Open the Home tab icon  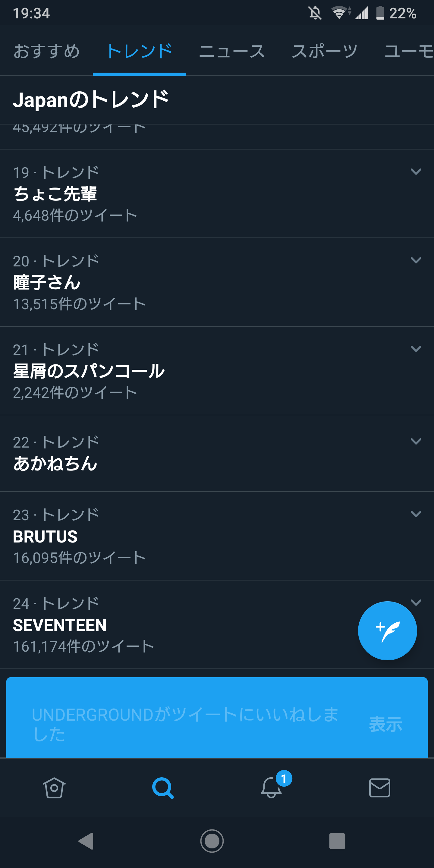pos(54,788)
